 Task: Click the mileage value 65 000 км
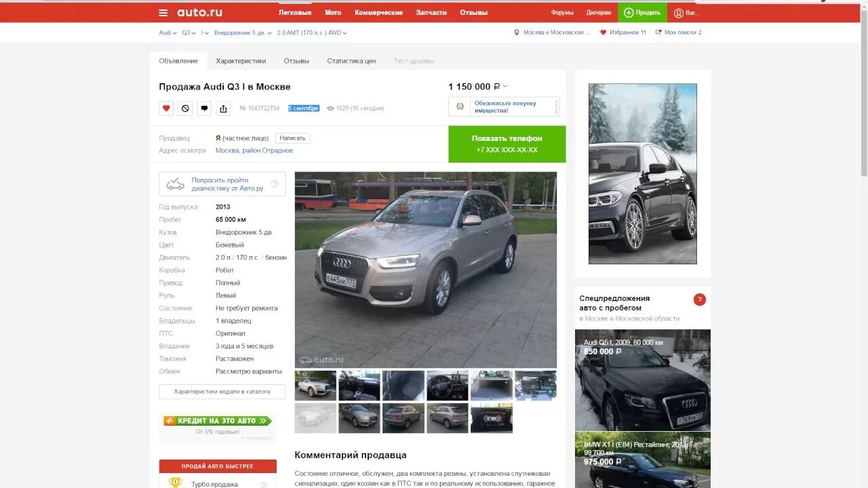pyautogui.click(x=231, y=220)
